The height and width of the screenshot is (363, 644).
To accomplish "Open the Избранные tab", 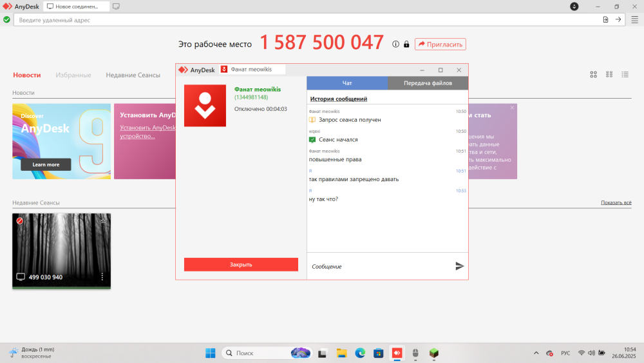I will pos(73,75).
